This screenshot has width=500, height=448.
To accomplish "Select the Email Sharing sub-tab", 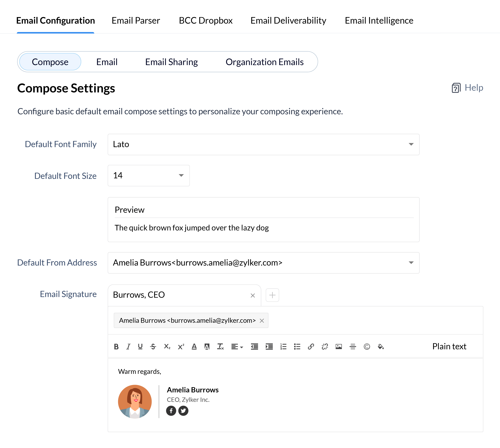I will [x=171, y=62].
